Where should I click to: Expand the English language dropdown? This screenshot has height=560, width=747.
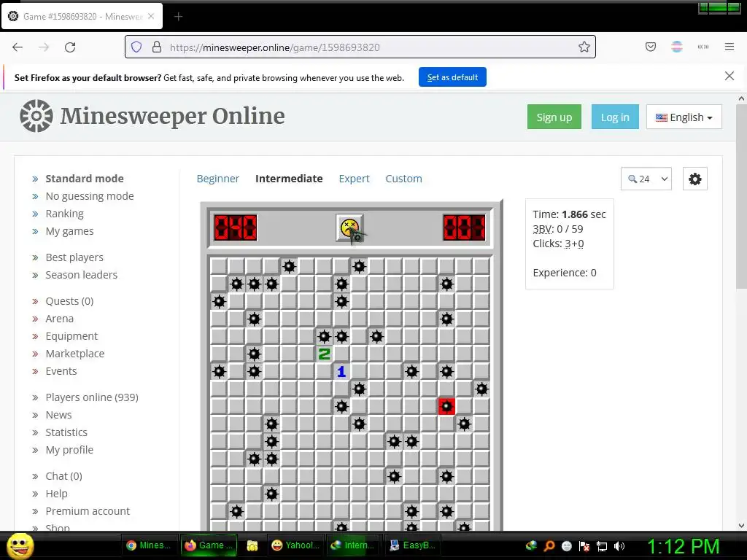[684, 117]
